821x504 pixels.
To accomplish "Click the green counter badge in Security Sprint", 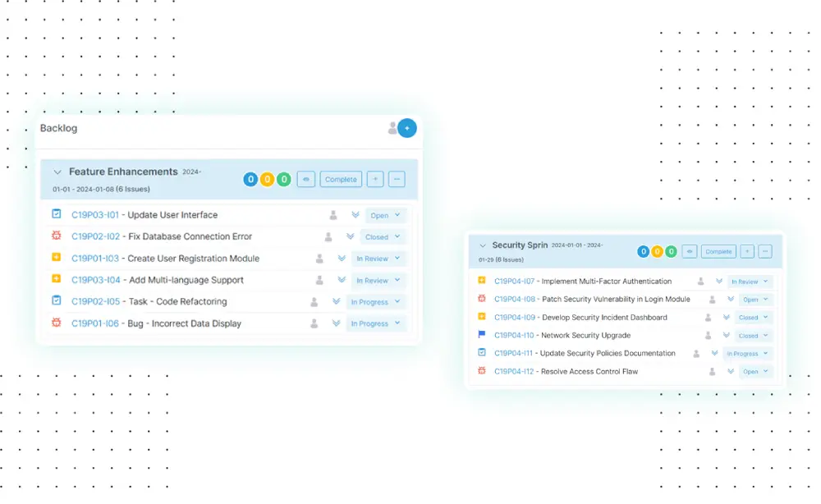I will [x=671, y=252].
